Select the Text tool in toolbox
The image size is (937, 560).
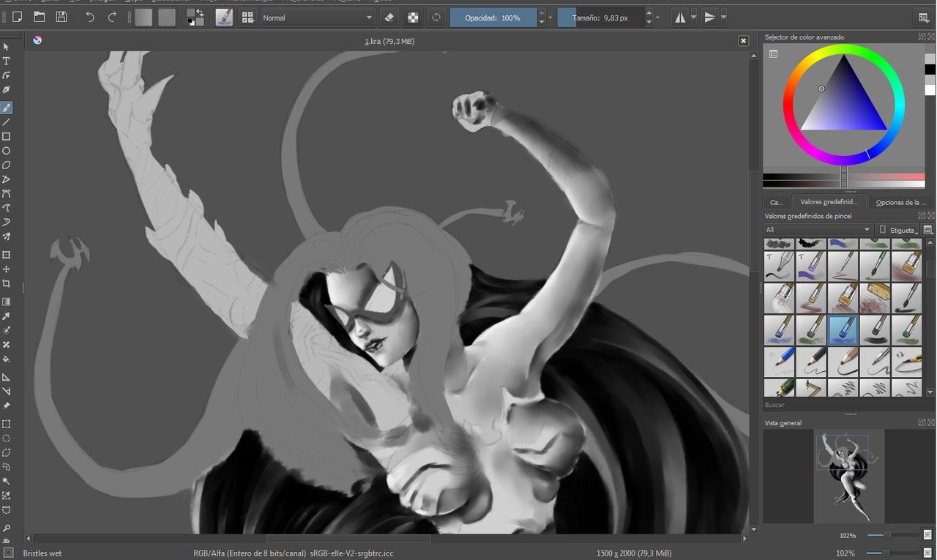(x=7, y=61)
